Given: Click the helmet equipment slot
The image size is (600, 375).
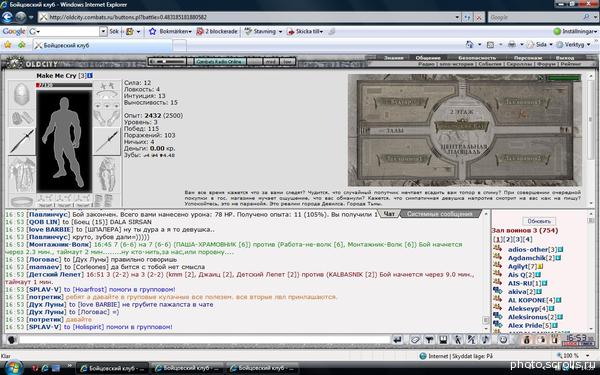Looking at the screenshot, I should pos(22,93).
